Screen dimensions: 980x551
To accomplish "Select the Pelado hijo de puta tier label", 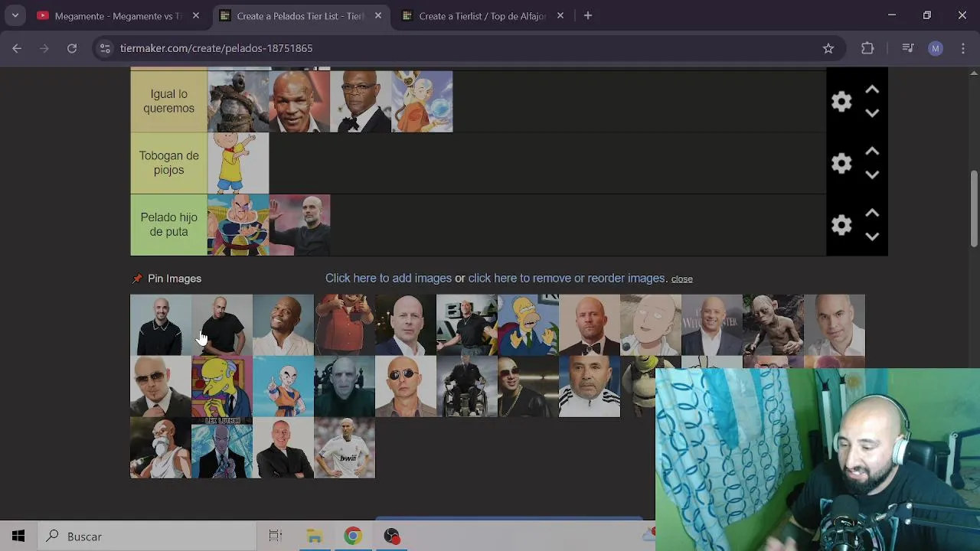I will coord(168,225).
